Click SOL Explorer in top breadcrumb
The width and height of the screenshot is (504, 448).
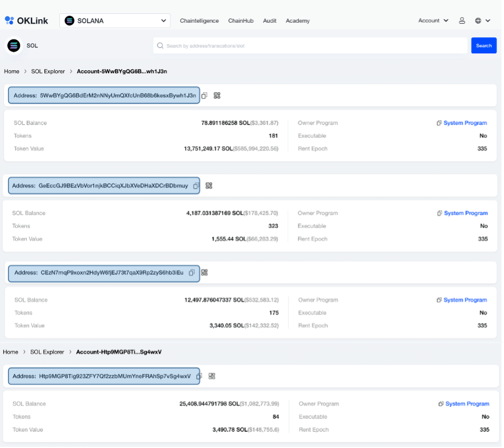click(x=48, y=71)
